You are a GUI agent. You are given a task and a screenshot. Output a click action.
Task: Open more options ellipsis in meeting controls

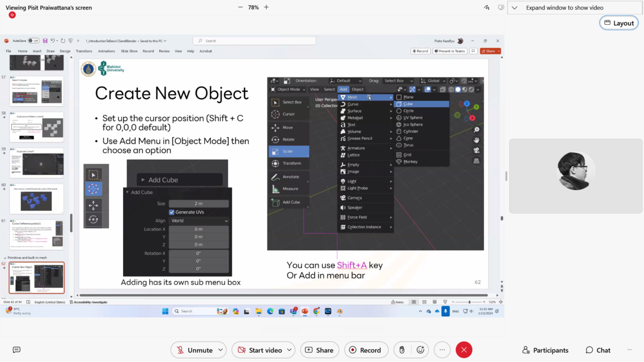point(442,350)
